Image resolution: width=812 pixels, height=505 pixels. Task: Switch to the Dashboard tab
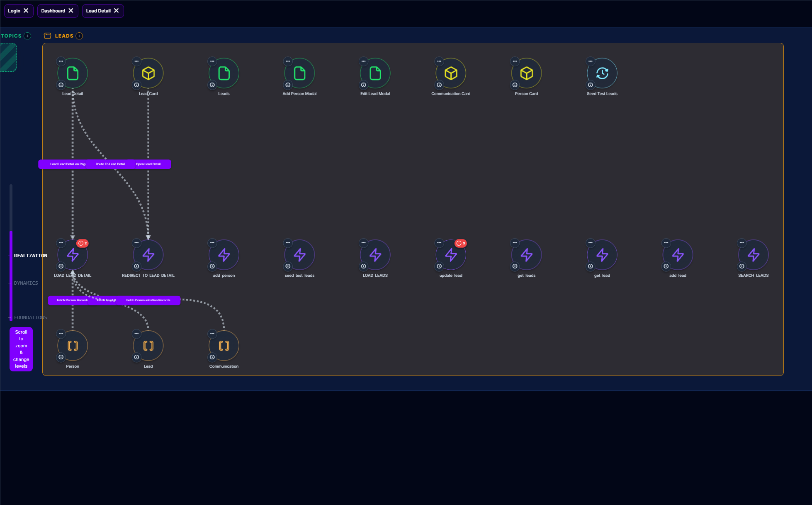coord(53,11)
